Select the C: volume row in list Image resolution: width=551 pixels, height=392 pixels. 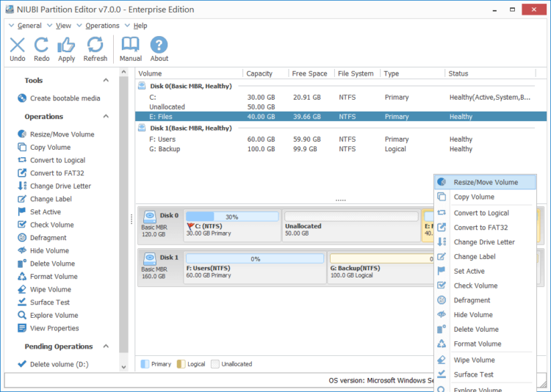click(x=340, y=98)
